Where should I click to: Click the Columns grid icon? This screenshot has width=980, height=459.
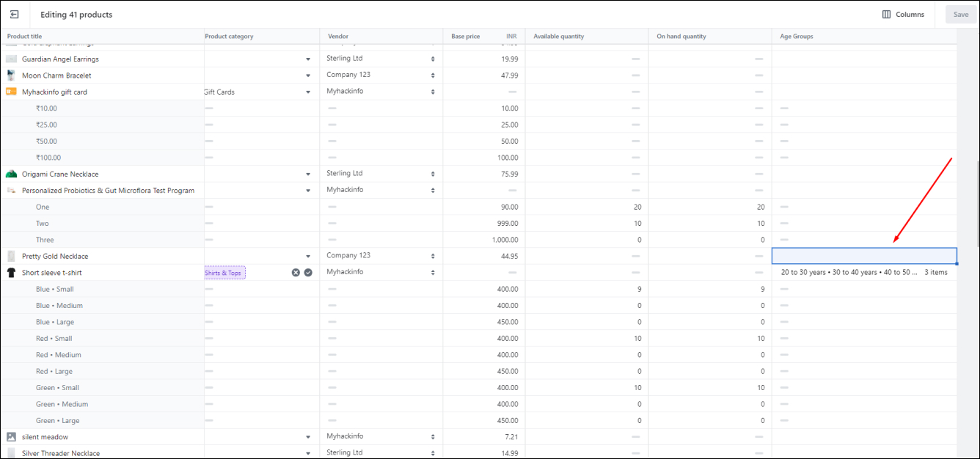(x=886, y=15)
